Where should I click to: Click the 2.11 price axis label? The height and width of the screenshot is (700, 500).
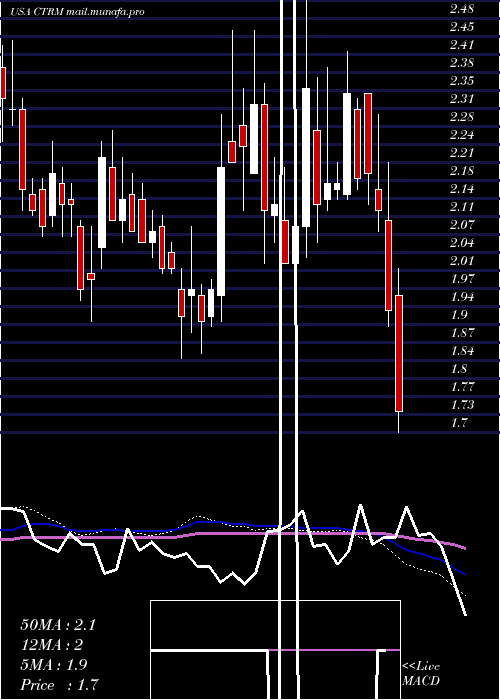pos(462,207)
